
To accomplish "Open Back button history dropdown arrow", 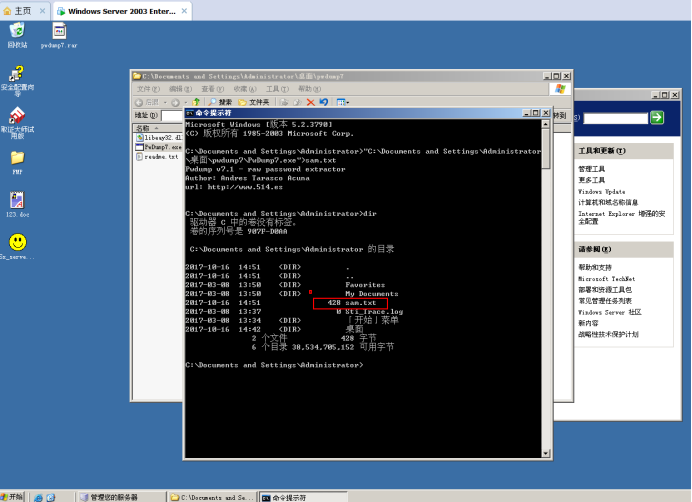I will (165, 102).
